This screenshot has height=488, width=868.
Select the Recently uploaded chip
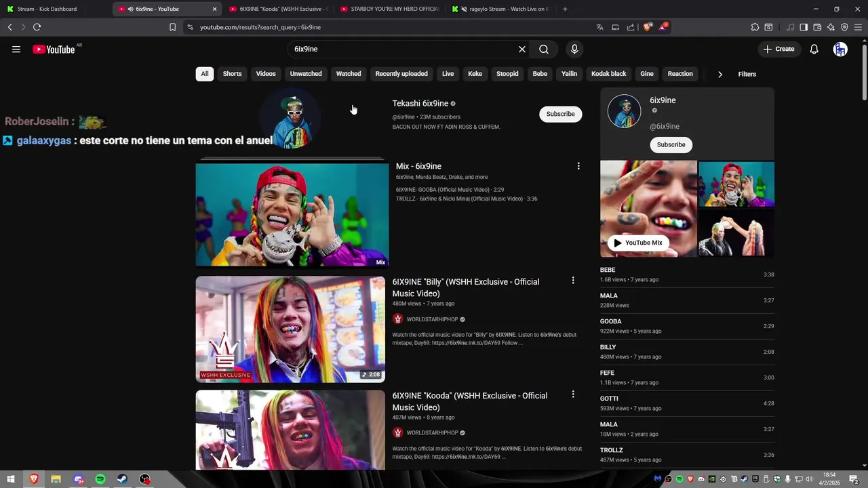[x=401, y=74]
